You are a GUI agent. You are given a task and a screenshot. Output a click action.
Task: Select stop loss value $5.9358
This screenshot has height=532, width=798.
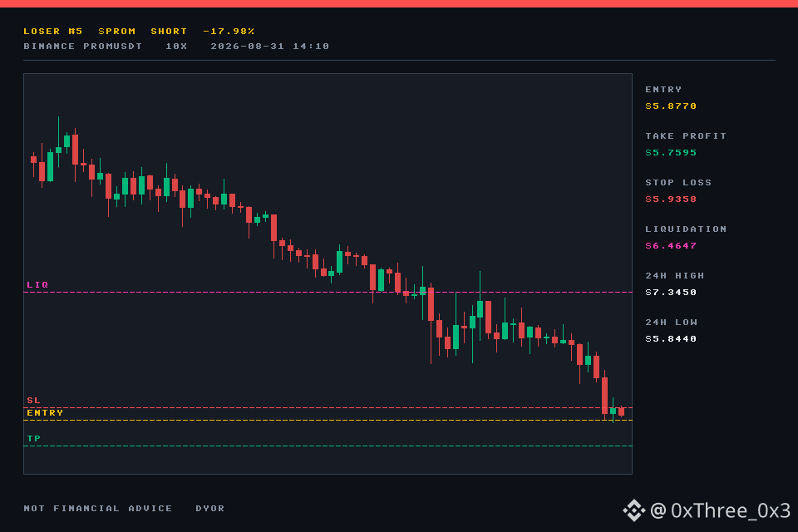[671, 199]
